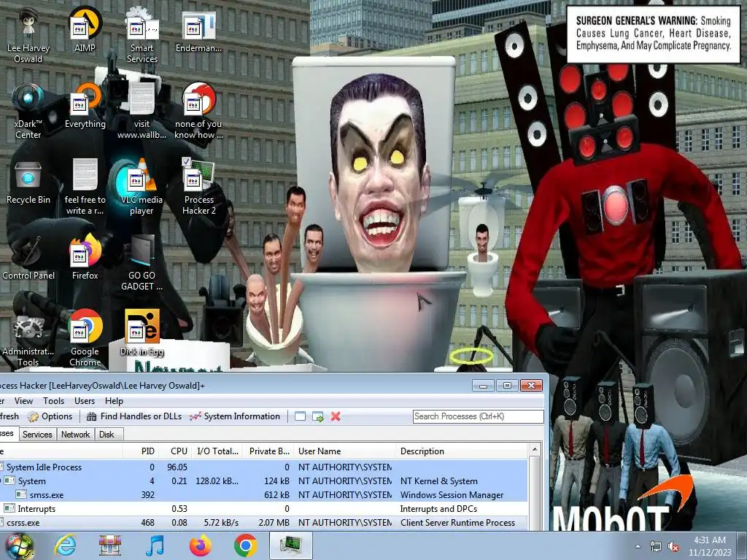747x560 pixels.
Task: Click the network tray icon
Action: [x=656, y=547]
